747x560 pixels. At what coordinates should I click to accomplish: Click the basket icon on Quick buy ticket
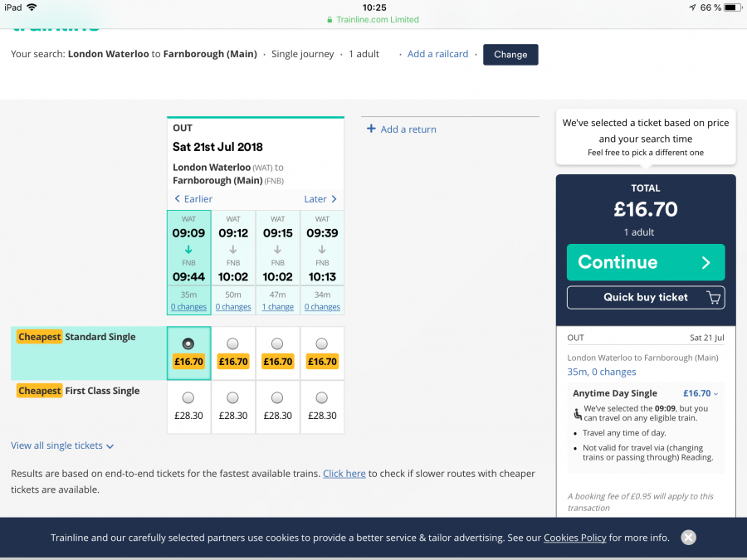[712, 298]
